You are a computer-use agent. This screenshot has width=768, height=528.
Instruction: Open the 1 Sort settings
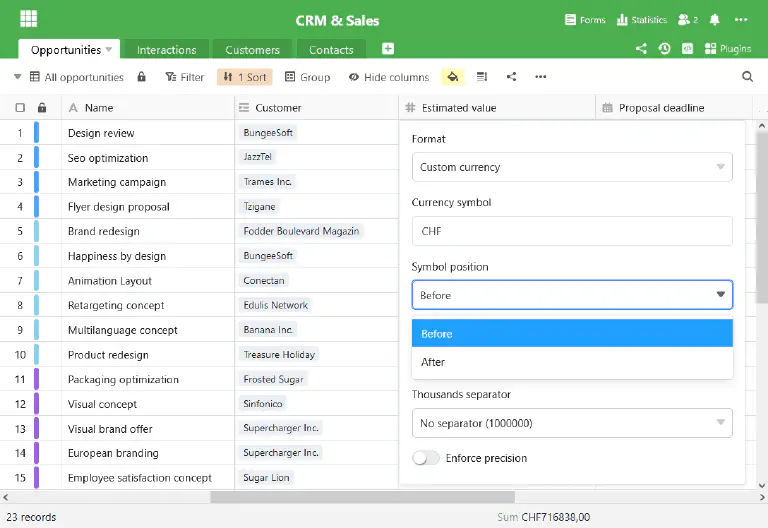tap(244, 77)
